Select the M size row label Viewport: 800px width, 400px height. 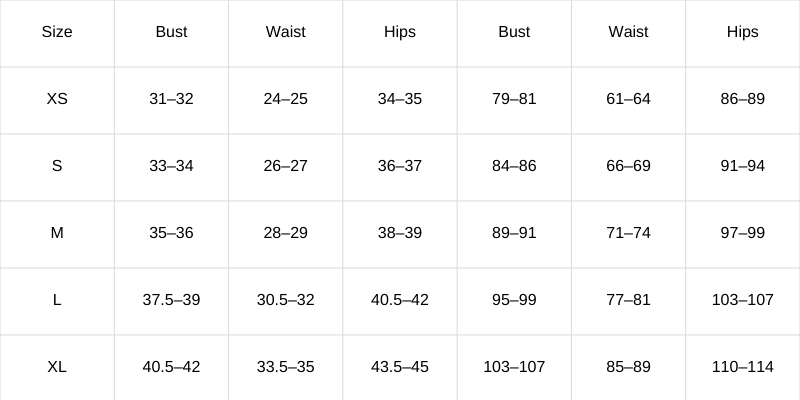coord(57,233)
